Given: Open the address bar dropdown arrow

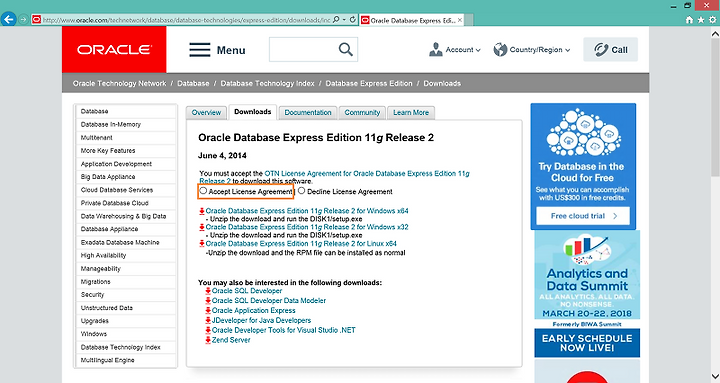Looking at the screenshot, I should point(344,20).
